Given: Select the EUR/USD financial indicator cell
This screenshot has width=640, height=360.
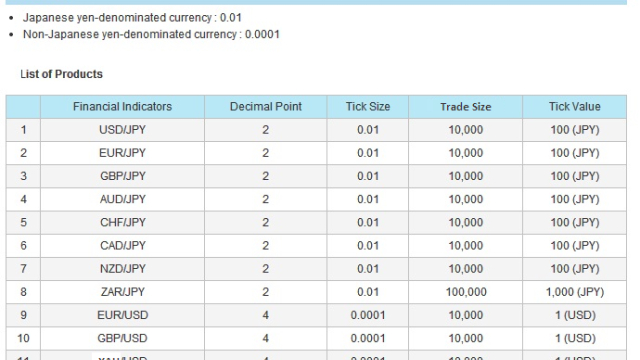Looking at the screenshot, I should (122, 315).
